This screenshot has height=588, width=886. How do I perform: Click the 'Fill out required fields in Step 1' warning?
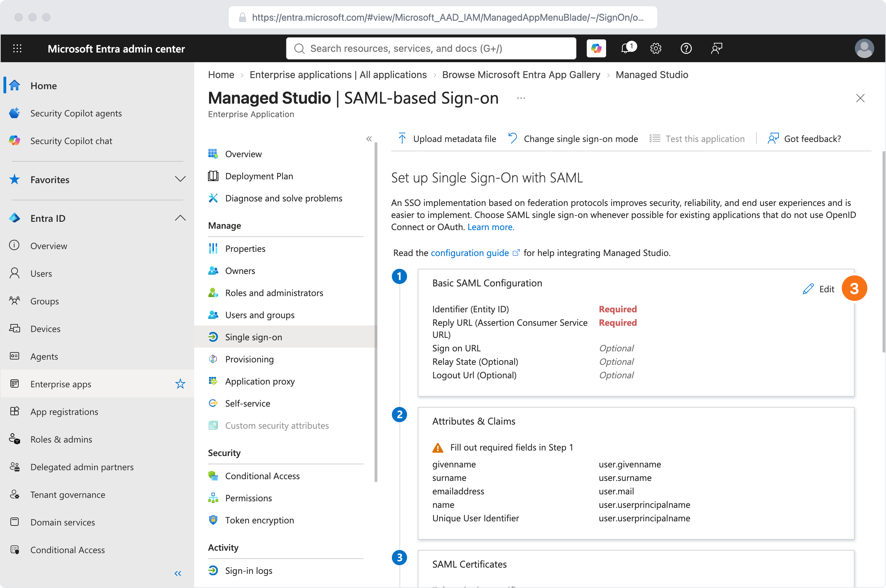pos(503,447)
